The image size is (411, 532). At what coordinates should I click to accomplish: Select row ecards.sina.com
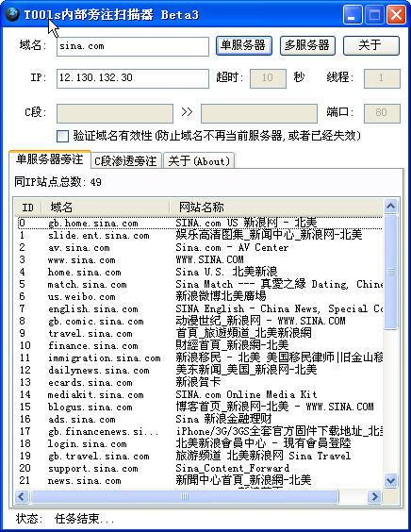200,382
